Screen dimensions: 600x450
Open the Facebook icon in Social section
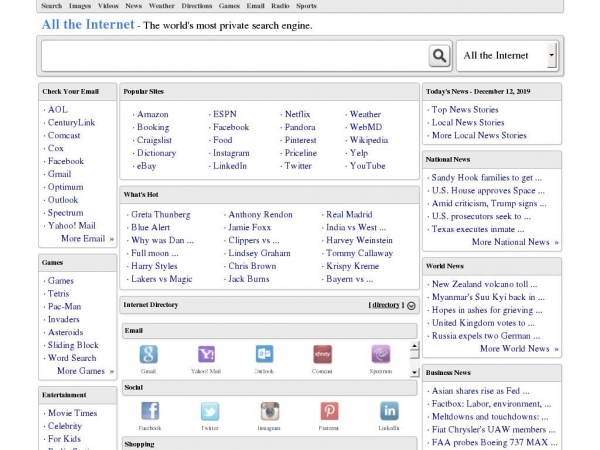pos(150,411)
